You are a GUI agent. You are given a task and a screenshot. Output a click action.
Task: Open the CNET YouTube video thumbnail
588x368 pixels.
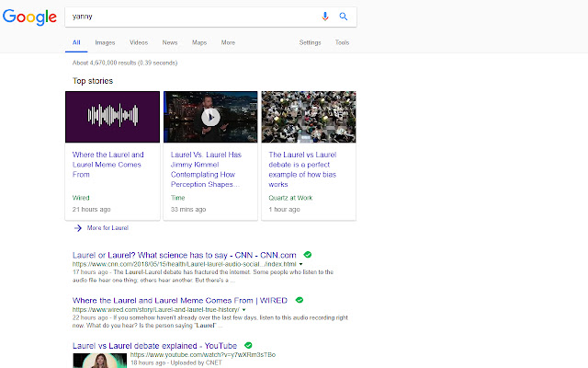(100, 361)
